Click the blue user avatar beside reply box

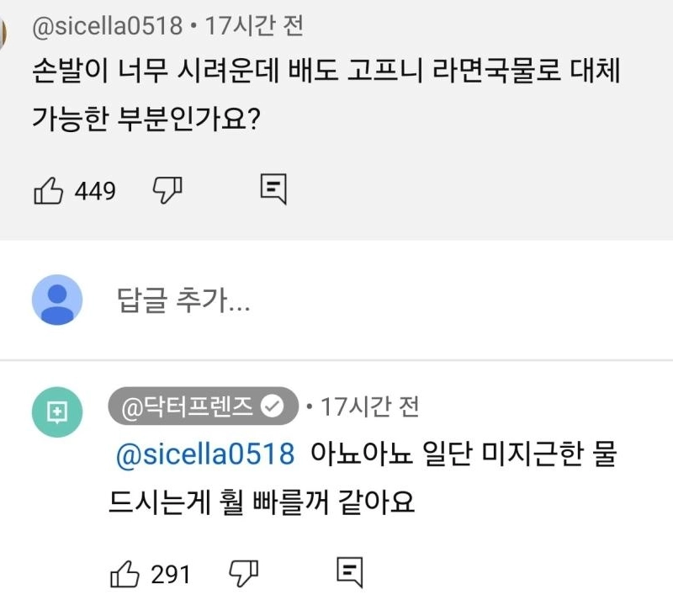[57, 300]
